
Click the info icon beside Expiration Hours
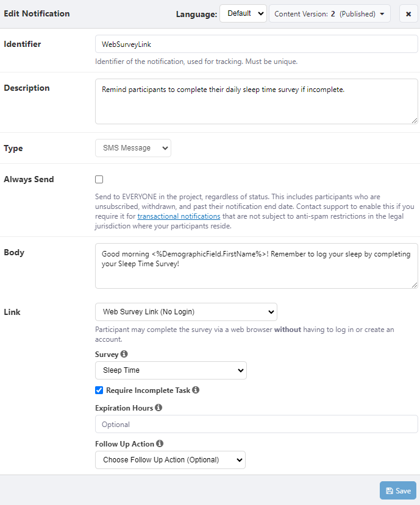[158, 408]
